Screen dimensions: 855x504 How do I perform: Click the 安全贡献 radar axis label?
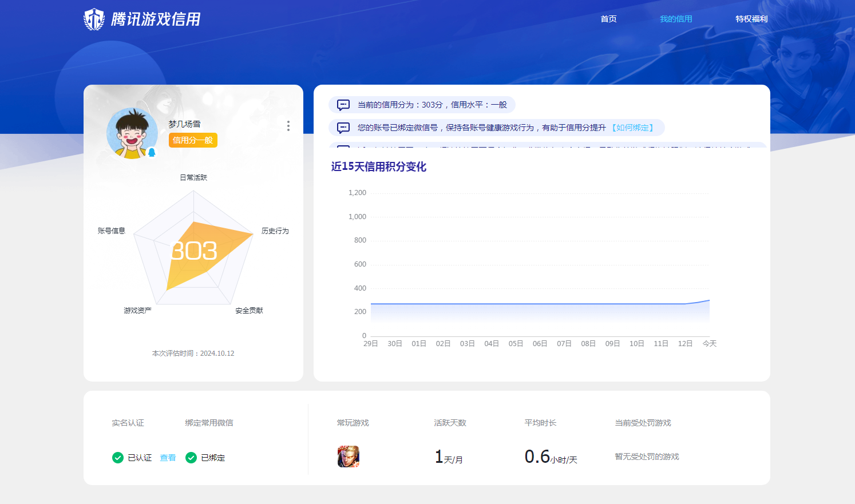(x=250, y=310)
